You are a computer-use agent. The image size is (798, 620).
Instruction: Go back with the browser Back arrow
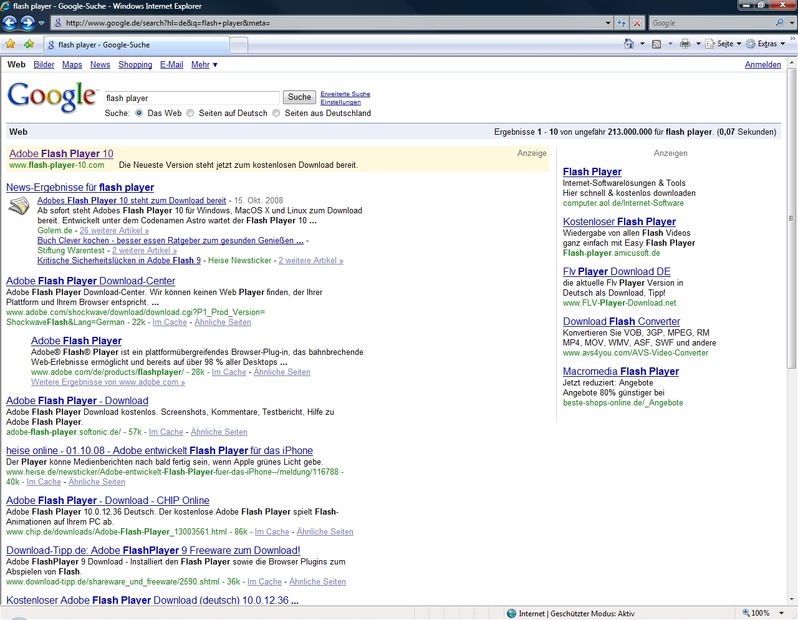point(10,22)
